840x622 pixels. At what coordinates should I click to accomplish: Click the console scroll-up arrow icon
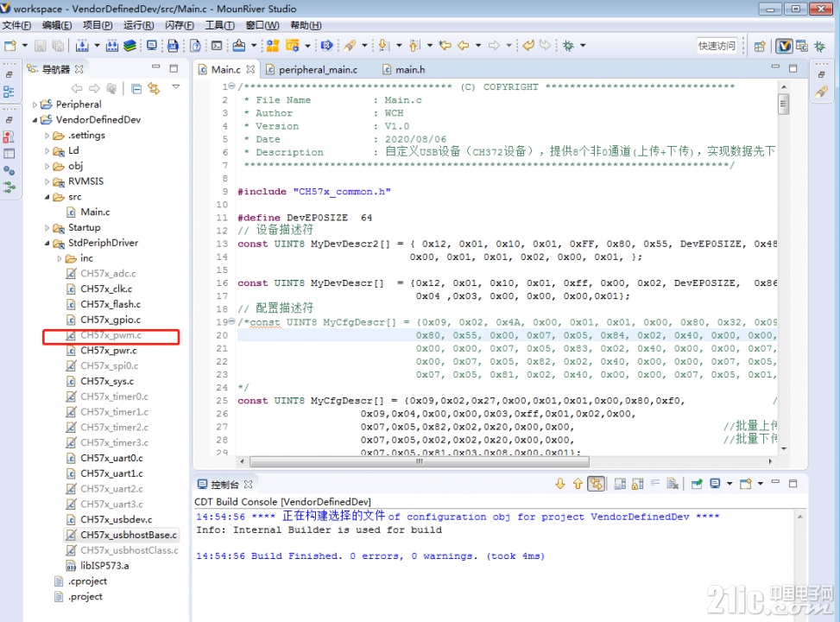pyautogui.click(x=578, y=484)
